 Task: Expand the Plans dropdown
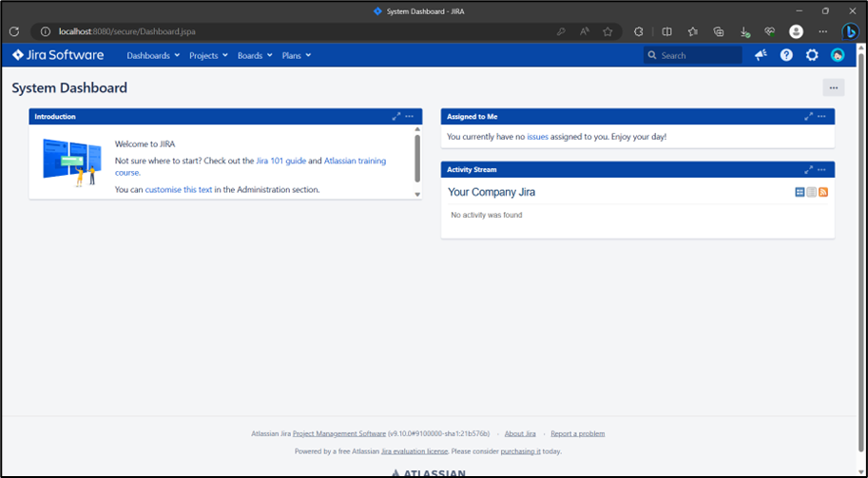pos(297,55)
